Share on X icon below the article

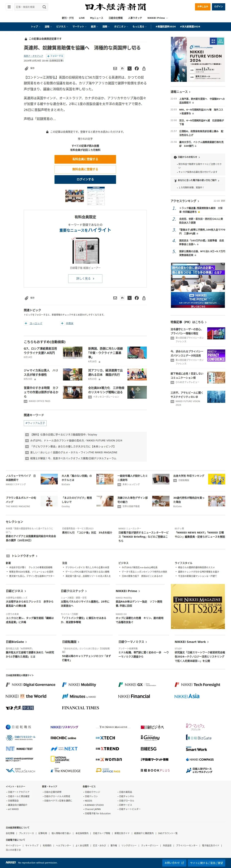pyautogui.click(x=130, y=298)
